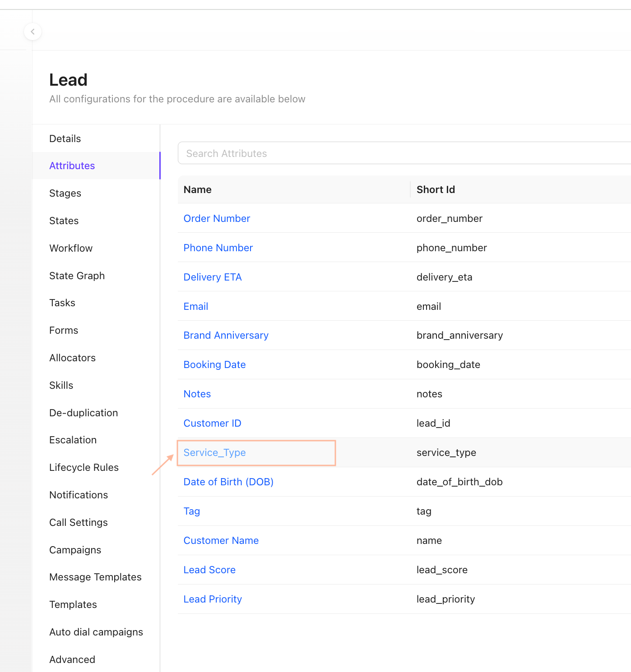Open the highlighted Service_Type attribute

coord(214,452)
